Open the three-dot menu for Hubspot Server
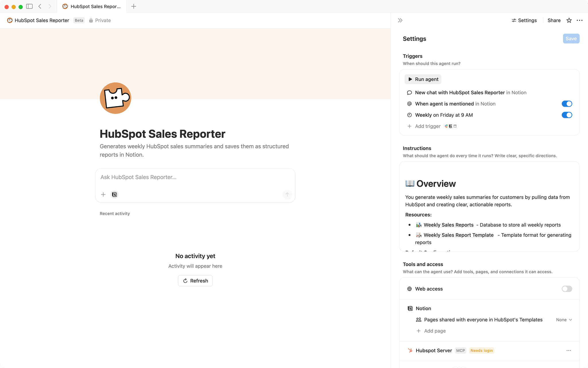 569,350
